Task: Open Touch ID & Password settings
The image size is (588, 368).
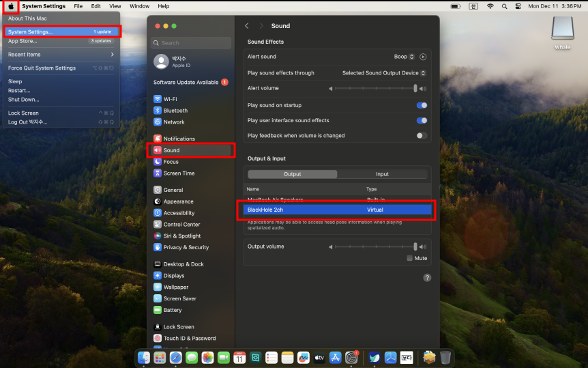Action: 184,339
